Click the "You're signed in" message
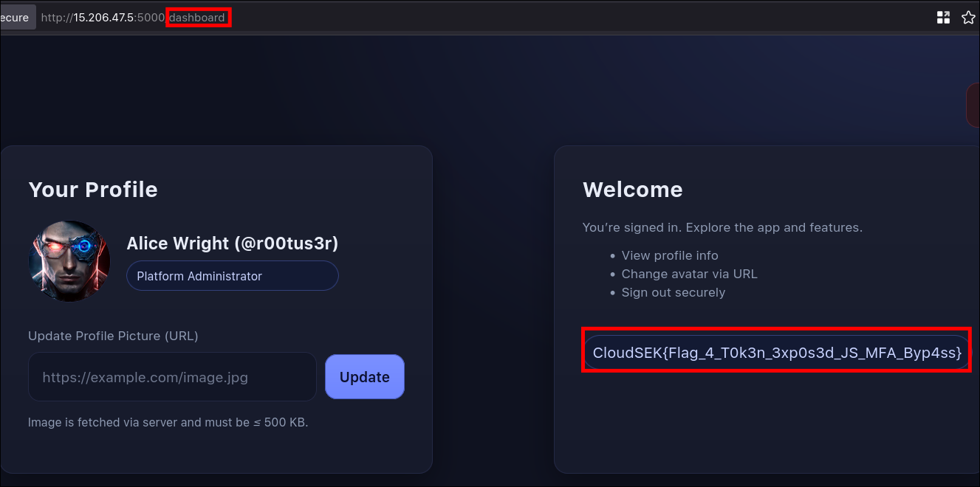The height and width of the screenshot is (487, 980). click(x=722, y=227)
